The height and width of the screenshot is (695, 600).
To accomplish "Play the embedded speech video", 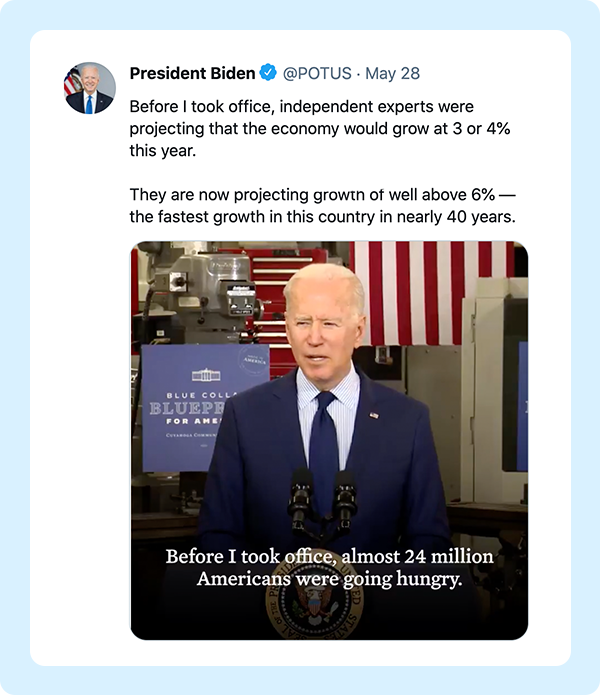I will pos(329,441).
